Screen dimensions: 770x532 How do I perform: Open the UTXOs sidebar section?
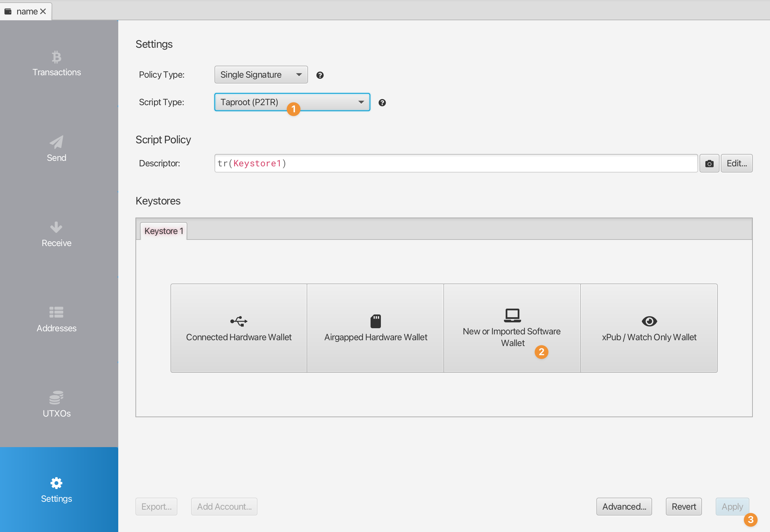coord(57,404)
